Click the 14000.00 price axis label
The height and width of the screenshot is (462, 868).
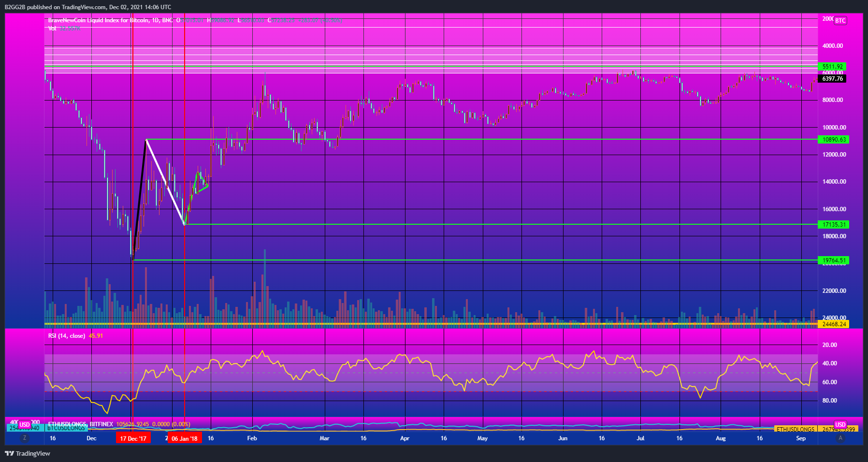point(835,181)
